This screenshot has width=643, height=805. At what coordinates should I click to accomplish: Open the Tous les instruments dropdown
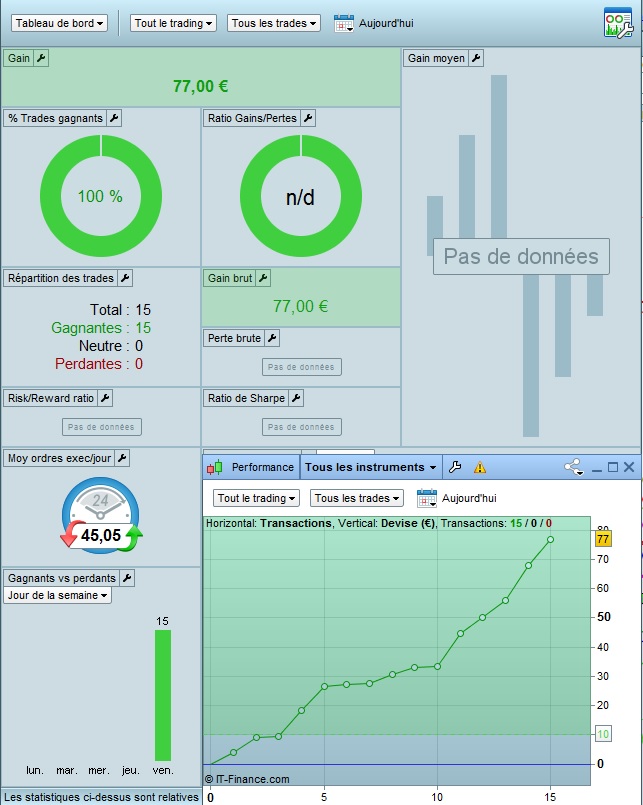point(370,467)
